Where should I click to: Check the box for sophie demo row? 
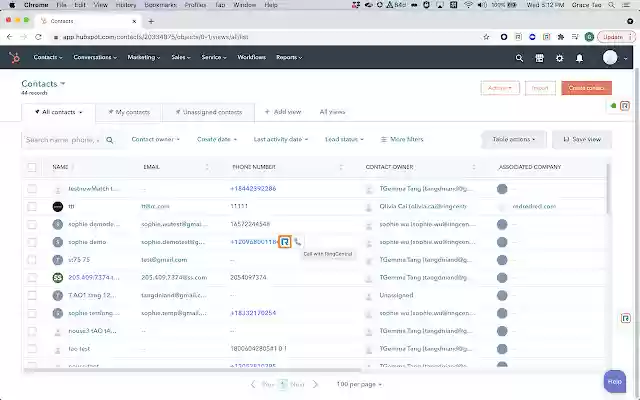(32, 242)
